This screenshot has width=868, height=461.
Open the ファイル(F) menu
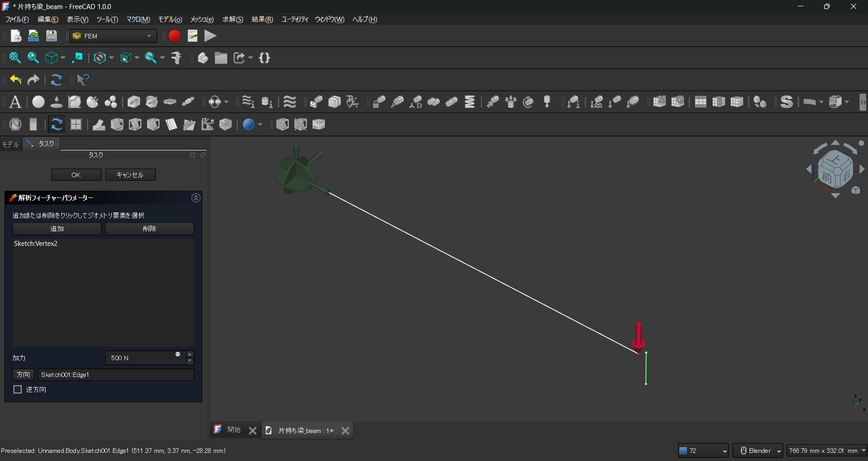point(17,19)
